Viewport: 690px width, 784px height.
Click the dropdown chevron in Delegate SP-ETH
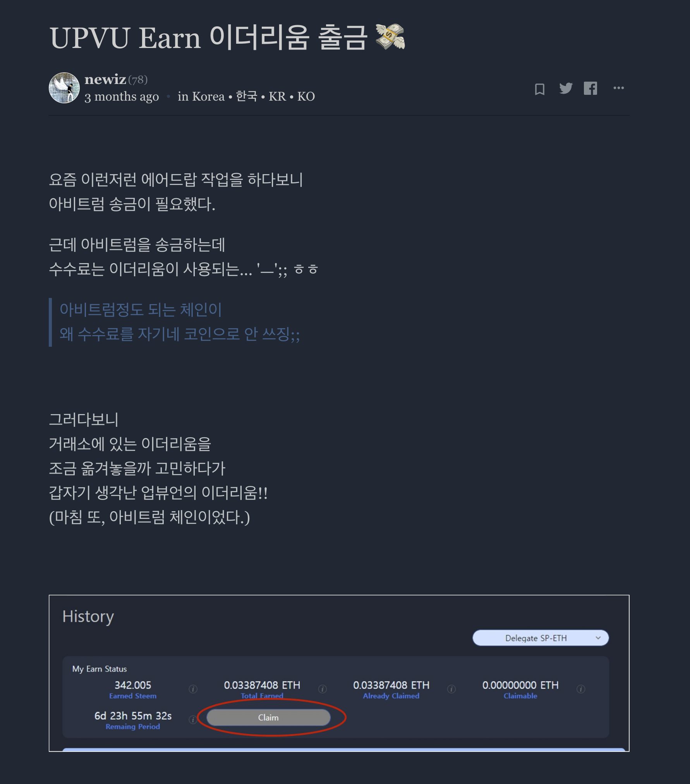point(598,638)
